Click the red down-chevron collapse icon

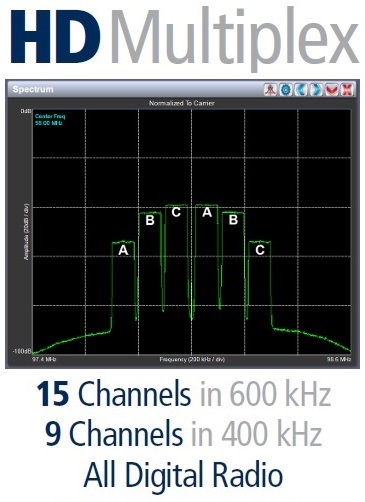coord(331,89)
